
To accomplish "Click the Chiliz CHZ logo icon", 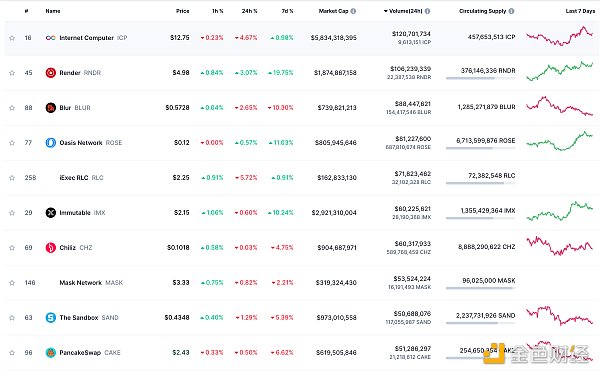I will 51,248.
